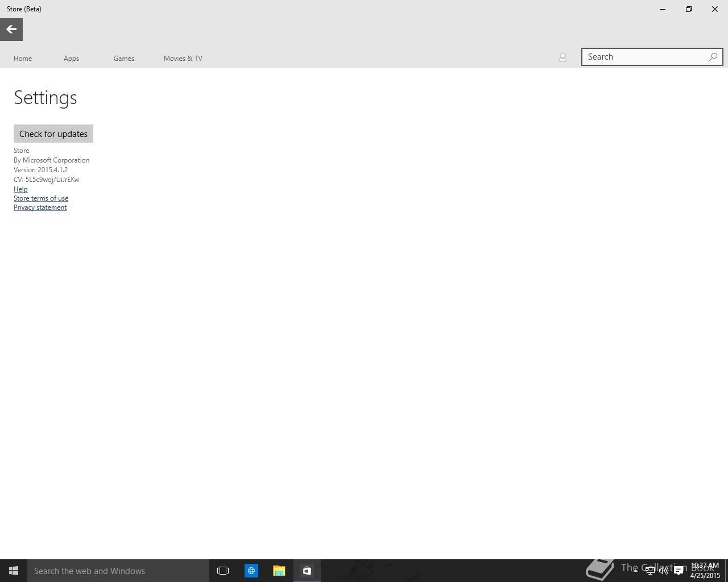Close the Store (Beta) window

coord(715,9)
